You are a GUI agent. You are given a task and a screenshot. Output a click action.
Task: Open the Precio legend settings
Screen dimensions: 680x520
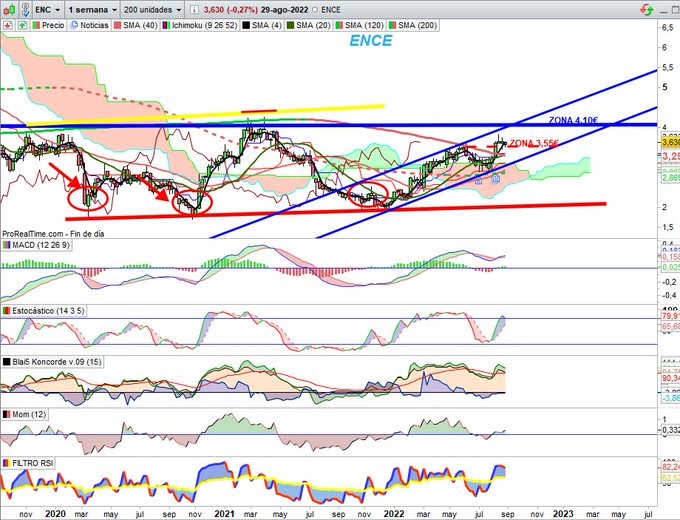point(48,25)
